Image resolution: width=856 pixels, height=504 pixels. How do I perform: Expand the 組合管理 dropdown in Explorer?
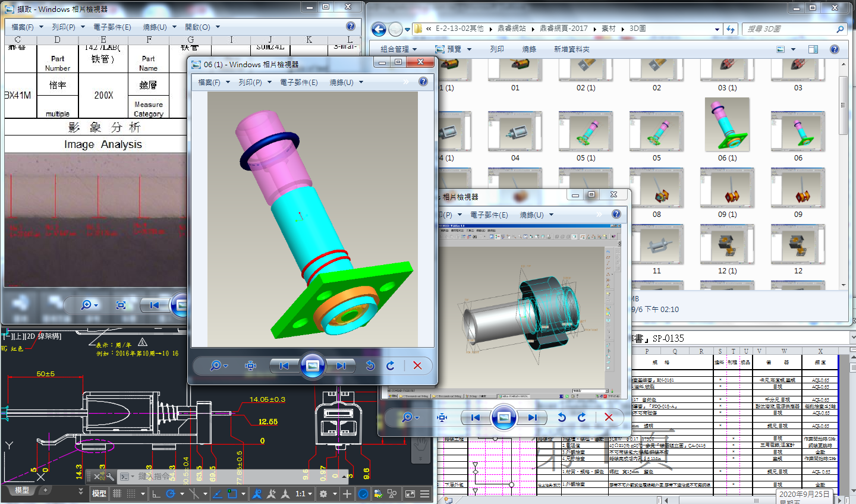pos(399,49)
